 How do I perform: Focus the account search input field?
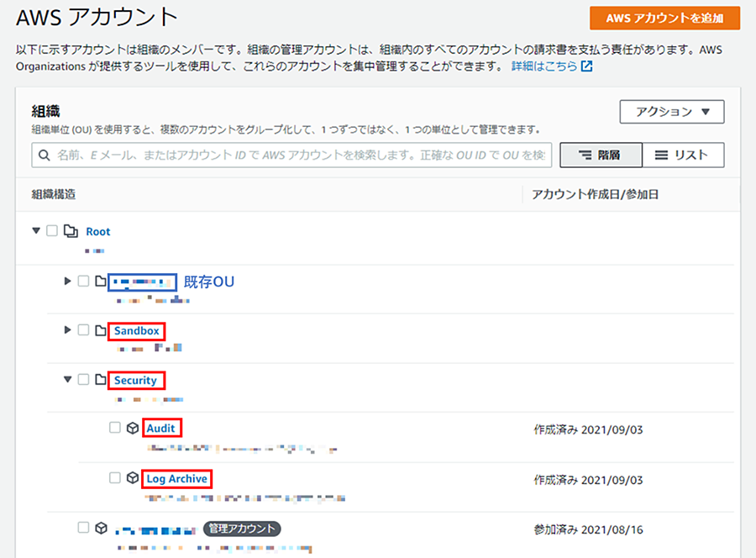[291, 155]
